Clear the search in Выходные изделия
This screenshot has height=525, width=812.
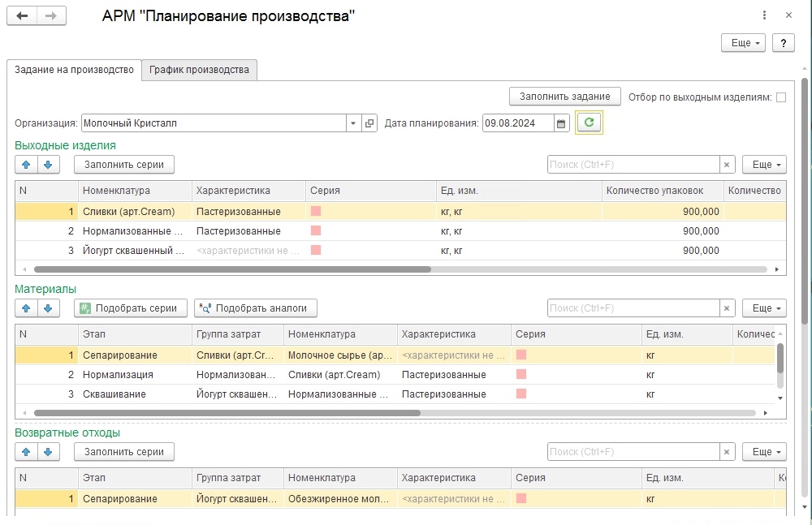tap(727, 165)
